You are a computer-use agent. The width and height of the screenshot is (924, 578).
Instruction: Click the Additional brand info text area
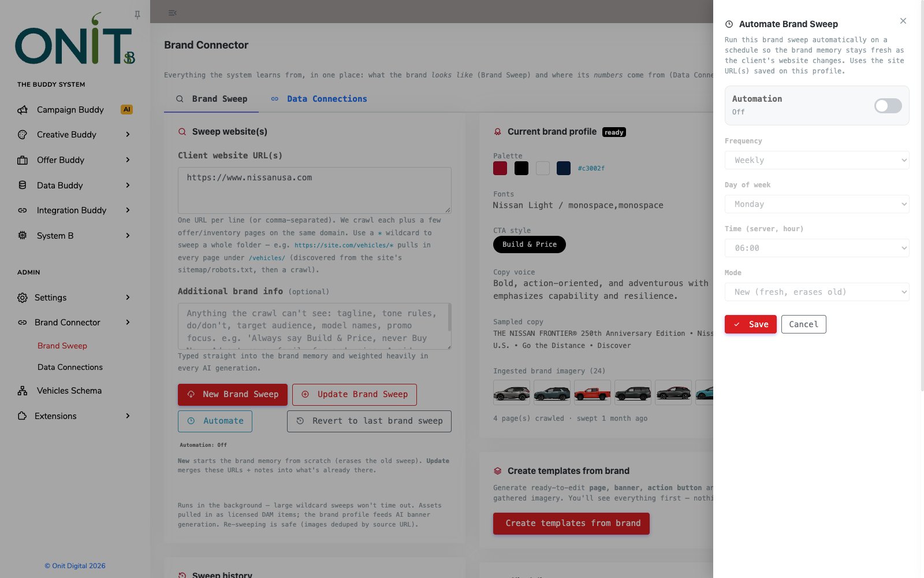[x=315, y=326]
